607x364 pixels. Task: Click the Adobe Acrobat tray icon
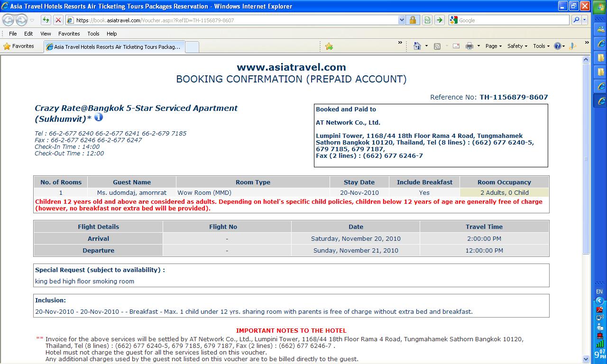click(600, 309)
